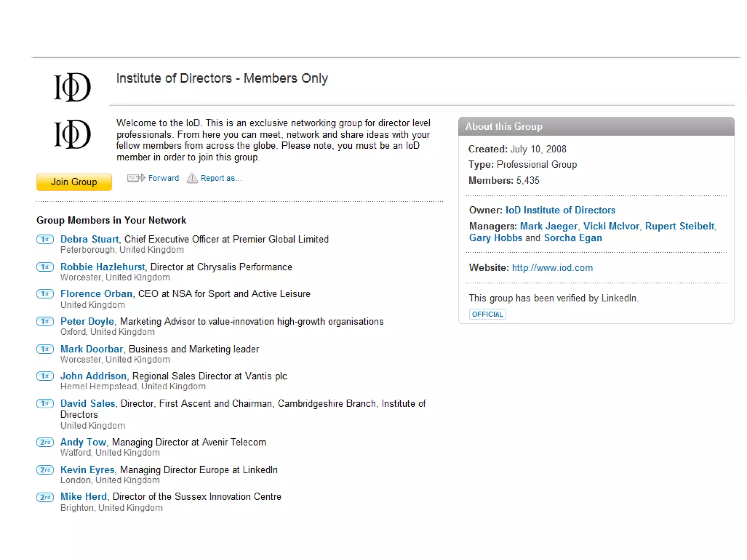
Task: Click the IoD logo beside the group title
Action: [72, 87]
